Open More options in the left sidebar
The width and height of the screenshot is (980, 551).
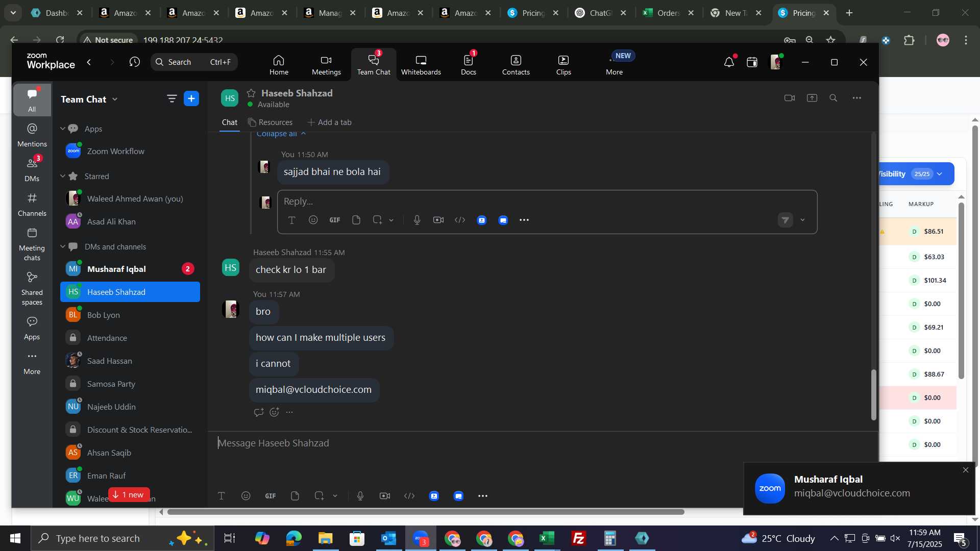[x=32, y=363]
